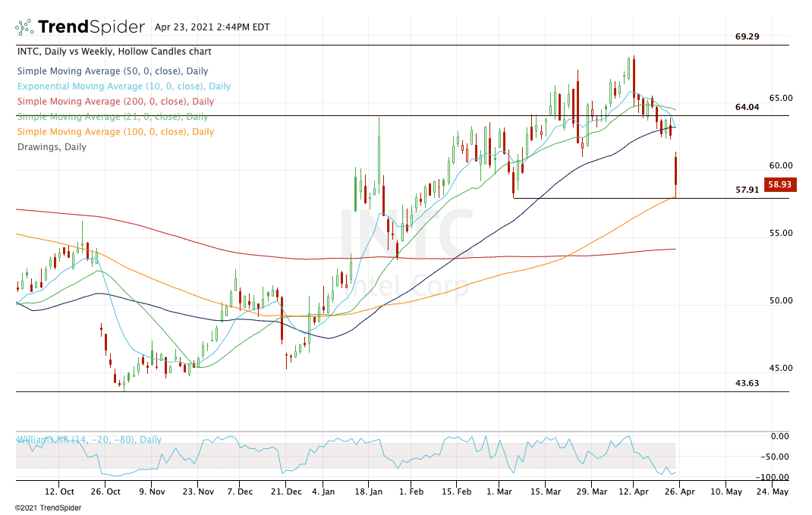
Task: Click the 45.00 price axis label
Action: pyautogui.click(x=781, y=368)
